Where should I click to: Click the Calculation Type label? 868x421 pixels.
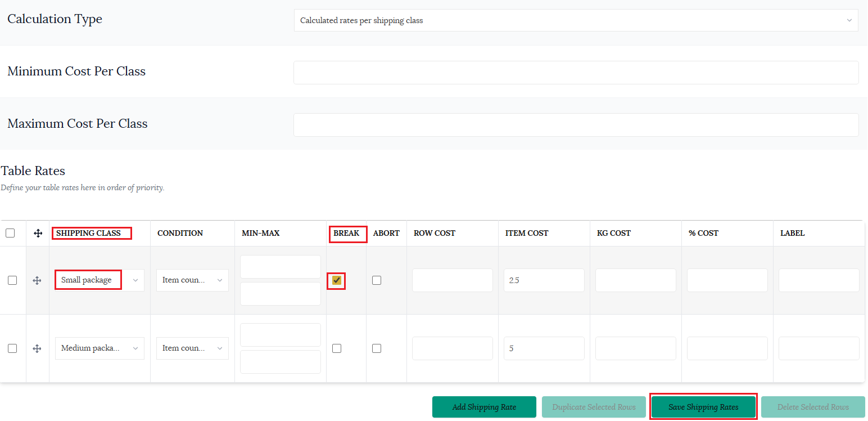pos(55,19)
